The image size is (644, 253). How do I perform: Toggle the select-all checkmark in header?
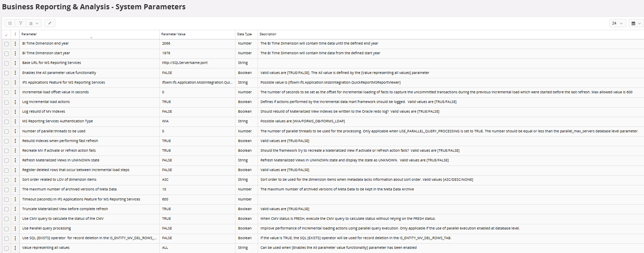(6, 35)
